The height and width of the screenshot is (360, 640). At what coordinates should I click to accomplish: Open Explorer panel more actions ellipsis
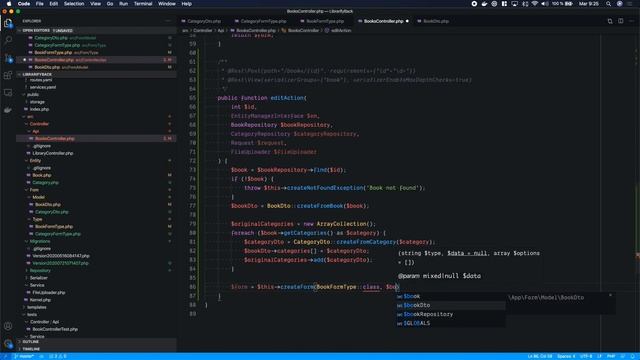tap(168, 21)
